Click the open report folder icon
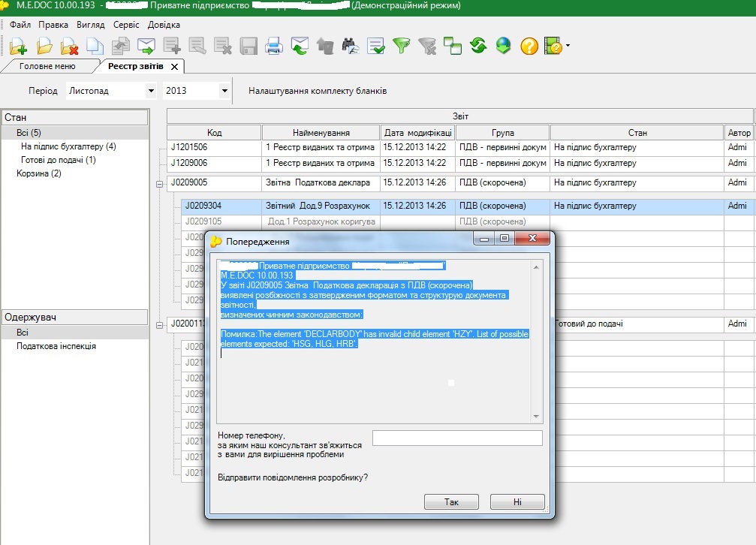 (x=44, y=47)
